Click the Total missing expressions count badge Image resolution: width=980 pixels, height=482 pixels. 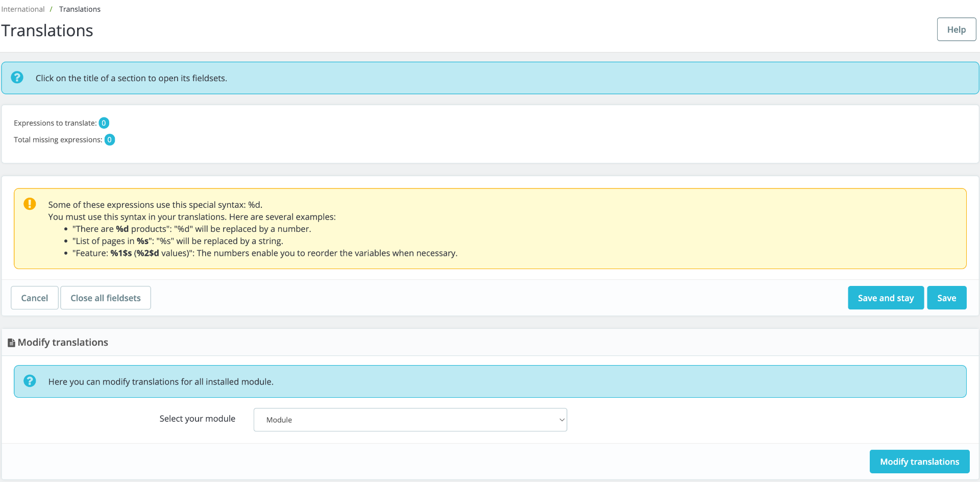[110, 140]
